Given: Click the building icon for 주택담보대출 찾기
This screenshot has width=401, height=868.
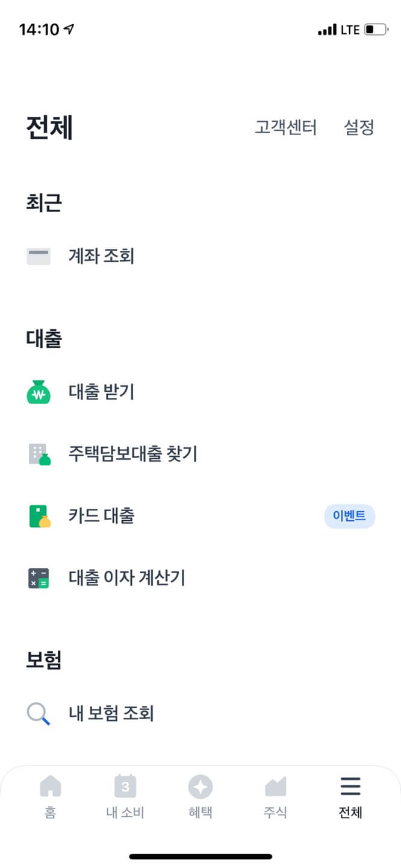Looking at the screenshot, I should point(39,454).
